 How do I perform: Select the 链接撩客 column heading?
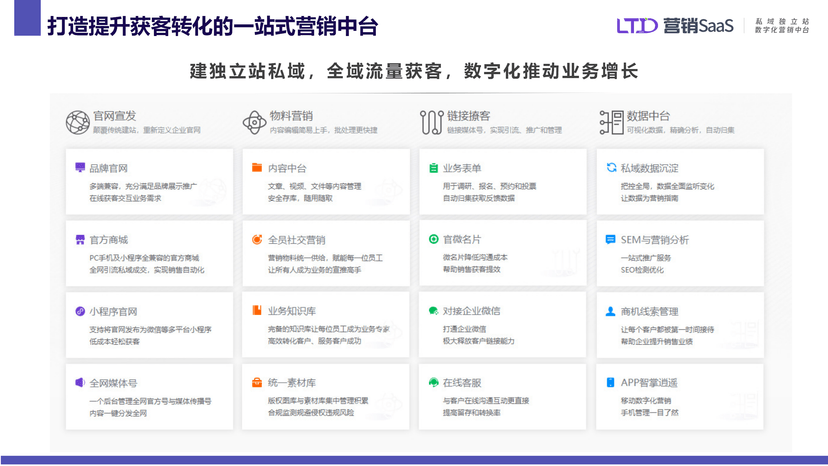click(x=469, y=116)
